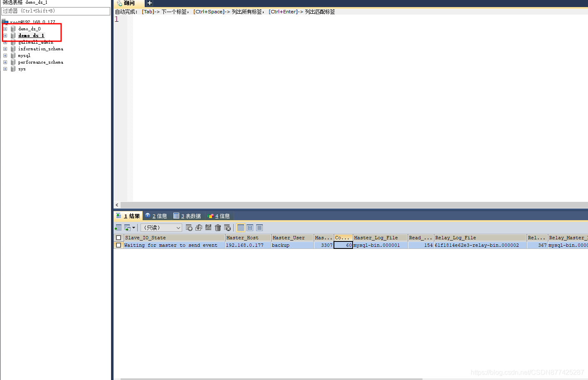This screenshot has width=588, height=380.
Task: Open the read-only mode combo box
Action: [161, 228]
